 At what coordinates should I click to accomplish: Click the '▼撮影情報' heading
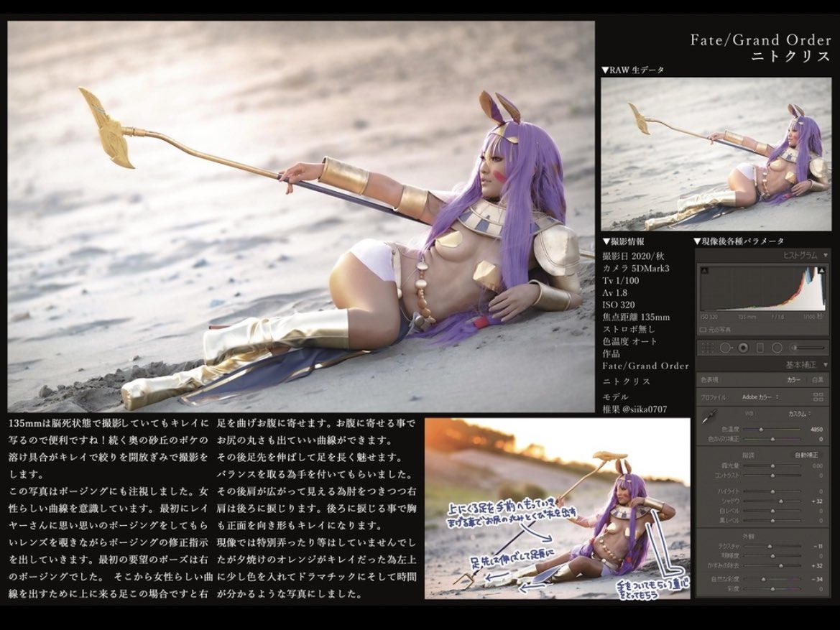pos(623,241)
